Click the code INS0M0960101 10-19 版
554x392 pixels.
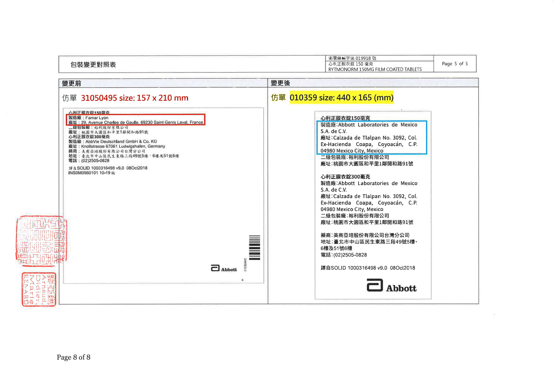(x=92, y=173)
